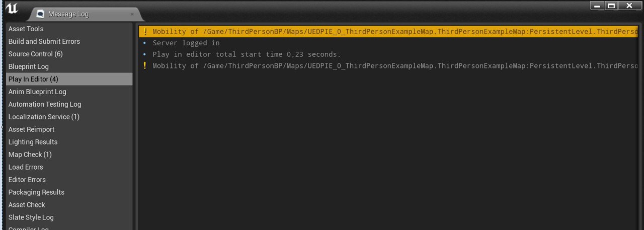
Task: Open the Lighting Results category
Action: (33, 142)
